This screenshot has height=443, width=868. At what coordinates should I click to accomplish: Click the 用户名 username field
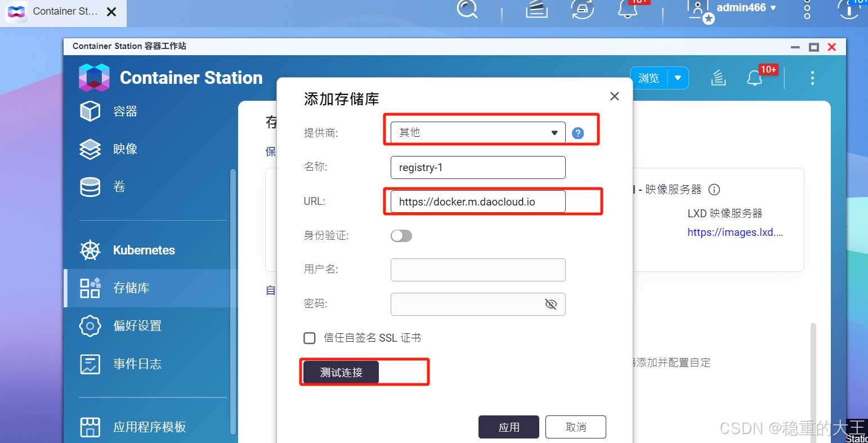pos(478,270)
